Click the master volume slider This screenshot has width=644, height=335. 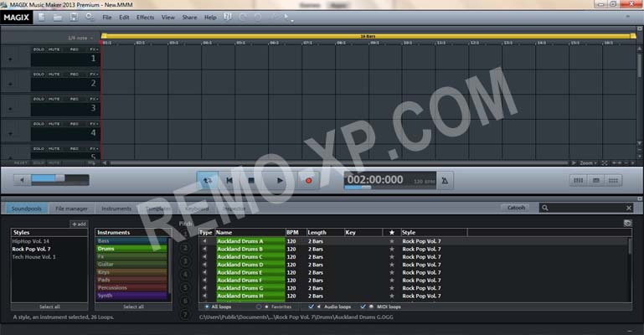pos(60,179)
